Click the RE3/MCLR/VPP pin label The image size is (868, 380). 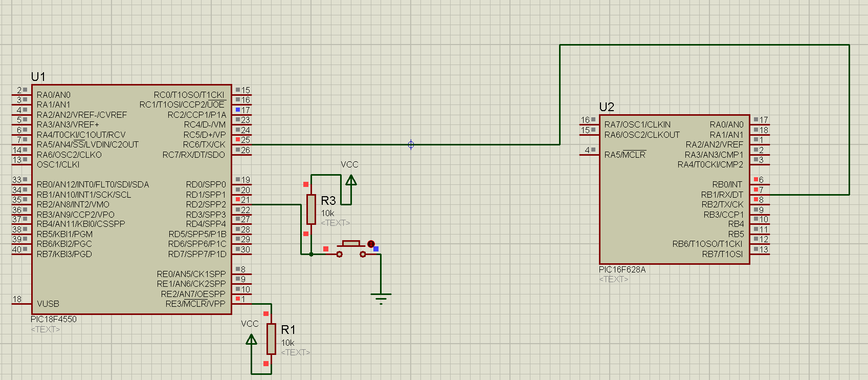point(195,304)
